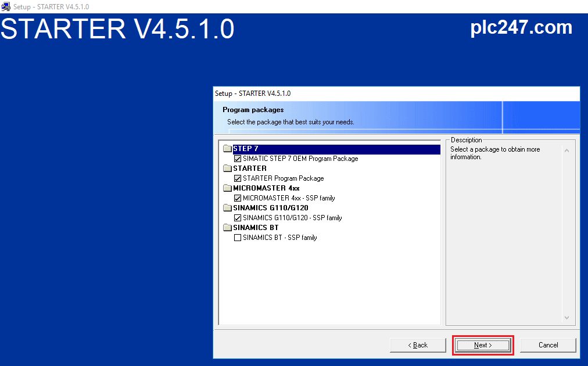Click the MICROMASTER 4xx folder icon

click(x=227, y=188)
